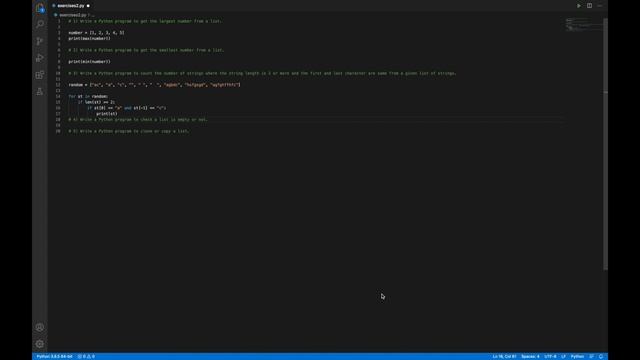Select the exercises2.py editor tab

point(71,6)
